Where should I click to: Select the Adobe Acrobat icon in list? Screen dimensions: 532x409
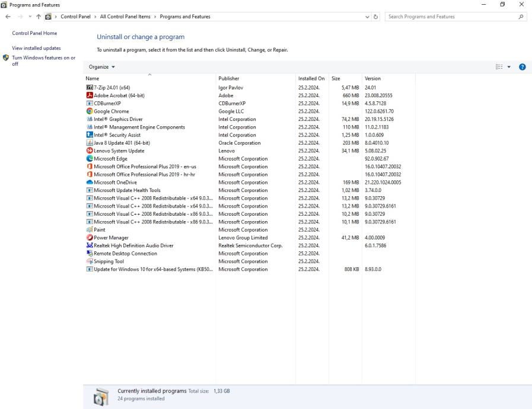point(90,95)
